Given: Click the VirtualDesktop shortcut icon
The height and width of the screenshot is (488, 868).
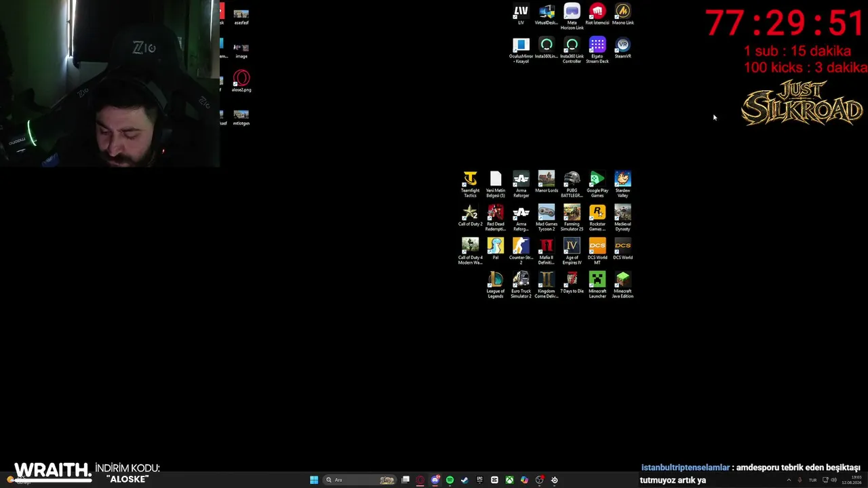Looking at the screenshot, I should (547, 15).
